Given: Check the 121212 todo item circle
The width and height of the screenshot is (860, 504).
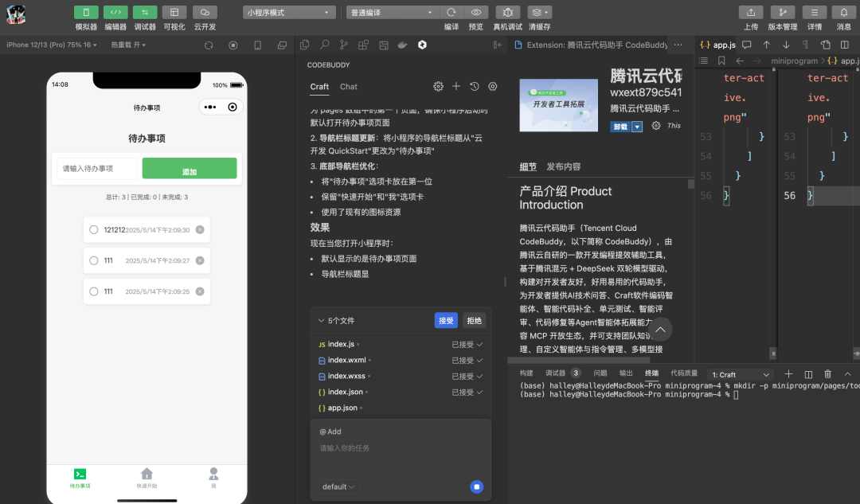Looking at the screenshot, I should [x=94, y=230].
